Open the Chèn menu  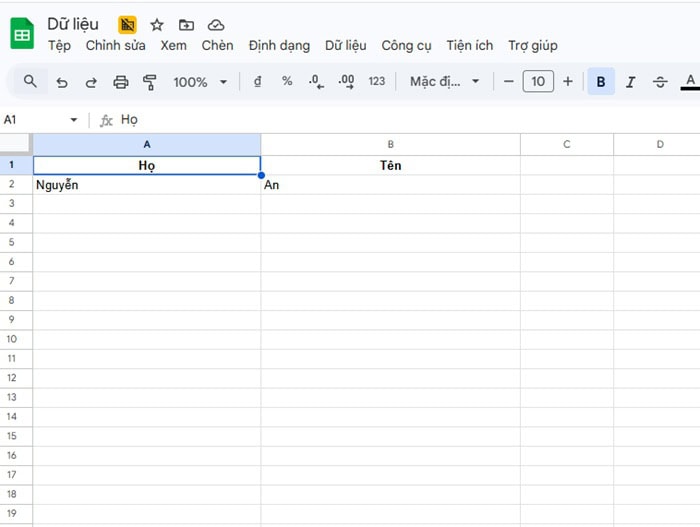(x=217, y=45)
